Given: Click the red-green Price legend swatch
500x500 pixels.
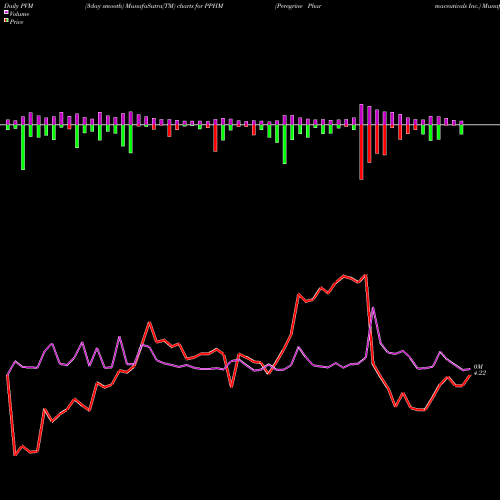Looking at the screenshot, I should pyautogui.click(x=6, y=20).
